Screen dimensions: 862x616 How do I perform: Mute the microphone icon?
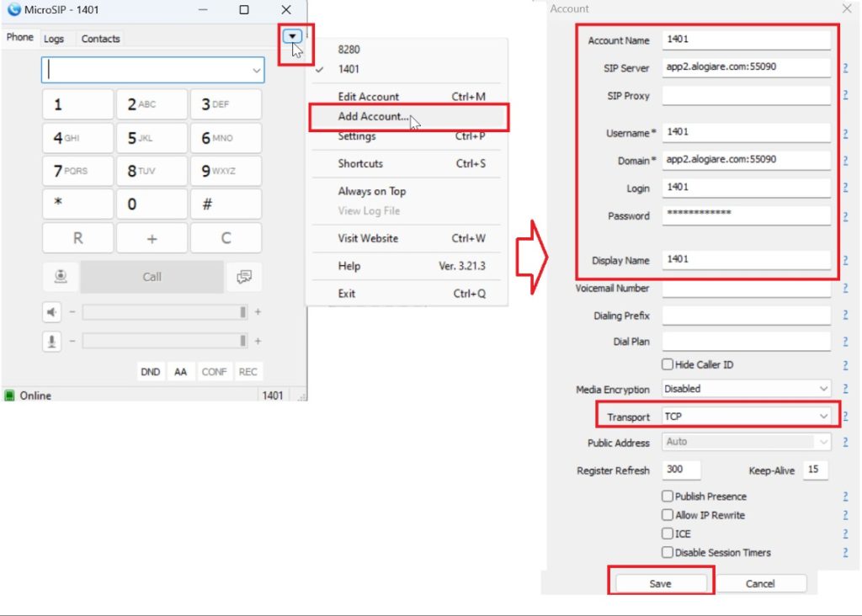pyautogui.click(x=51, y=342)
